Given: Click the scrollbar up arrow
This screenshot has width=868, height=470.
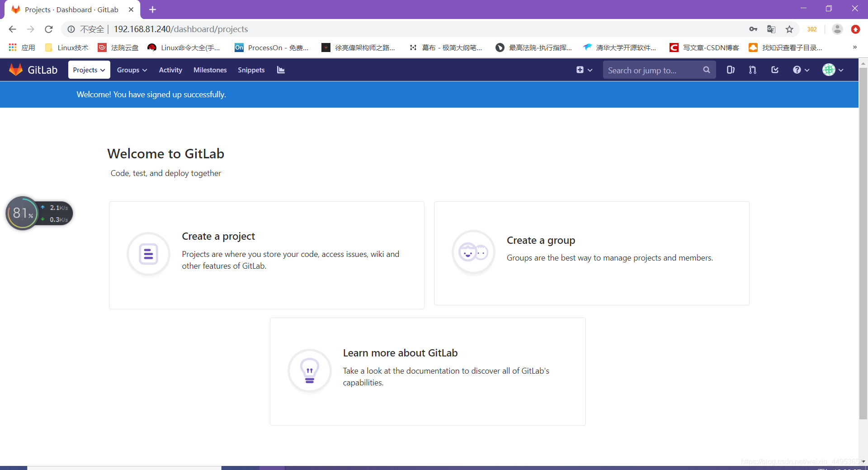Looking at the screenshot, I should click(863, 63).
